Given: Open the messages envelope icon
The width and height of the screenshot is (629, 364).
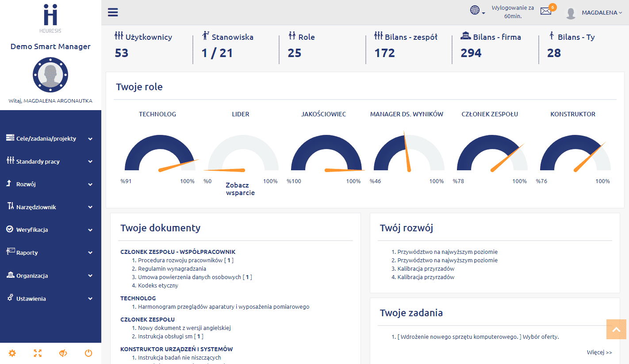Looking at the screenshot, I should (546, 11).
